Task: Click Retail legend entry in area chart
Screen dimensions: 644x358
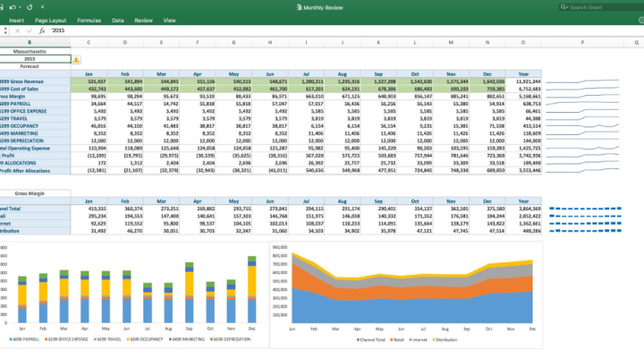Action: pyautogui.click(x=397, y=340)
